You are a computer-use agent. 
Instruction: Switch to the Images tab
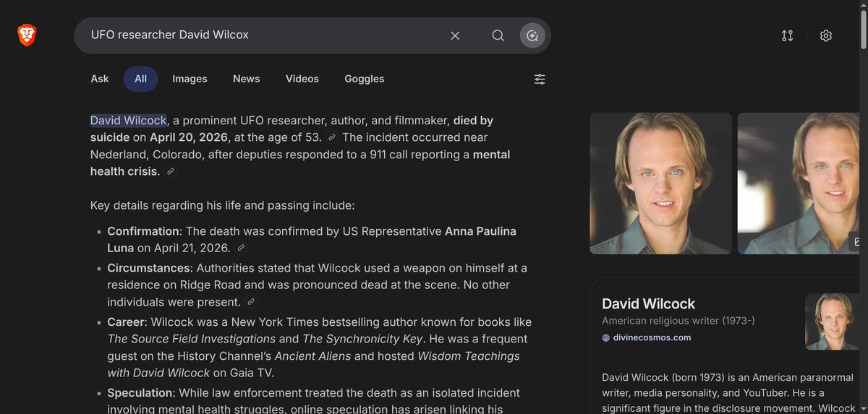coord(190,79)
